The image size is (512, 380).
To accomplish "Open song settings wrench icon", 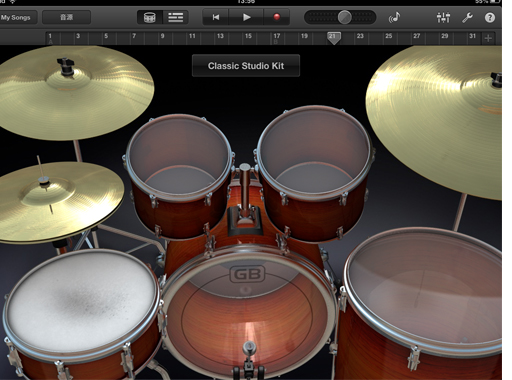I will coord(467,17).
